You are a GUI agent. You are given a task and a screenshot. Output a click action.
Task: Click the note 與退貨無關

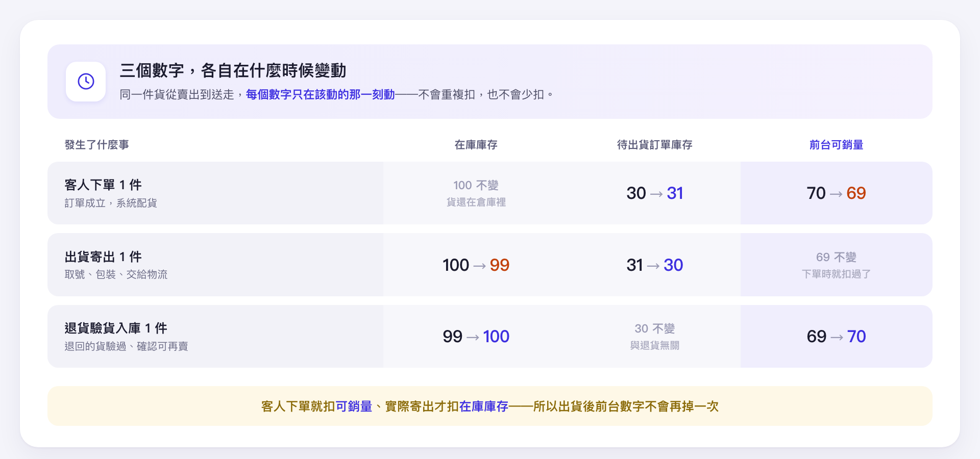(x=654, y=345)
